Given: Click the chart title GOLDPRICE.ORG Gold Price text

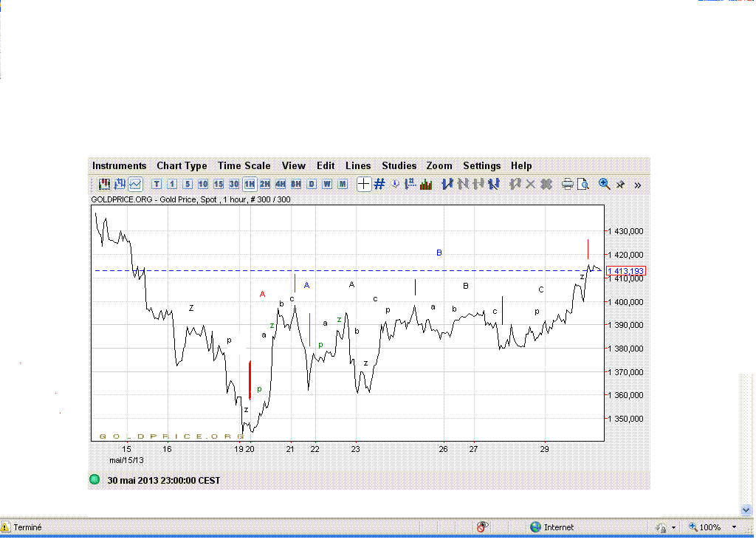Looking at the screenshot, I should [190, 199].
